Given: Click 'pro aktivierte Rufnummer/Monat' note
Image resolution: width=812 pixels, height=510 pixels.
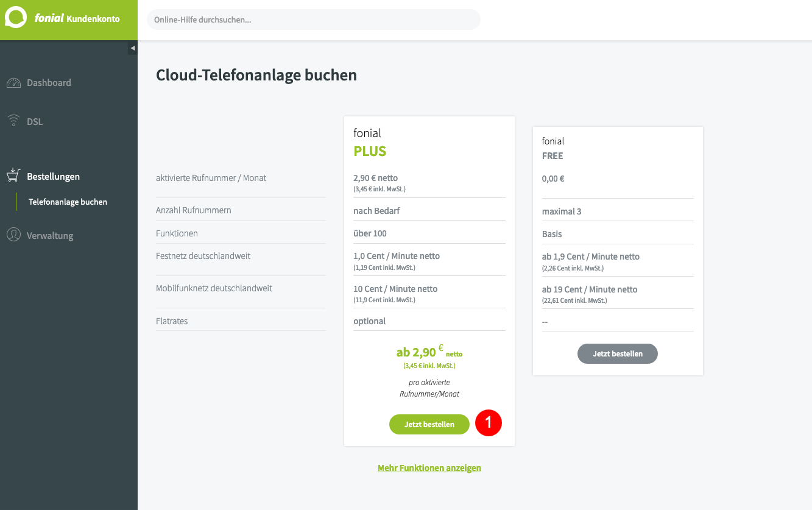Looking at the screenshot, I should pos(429,388).
